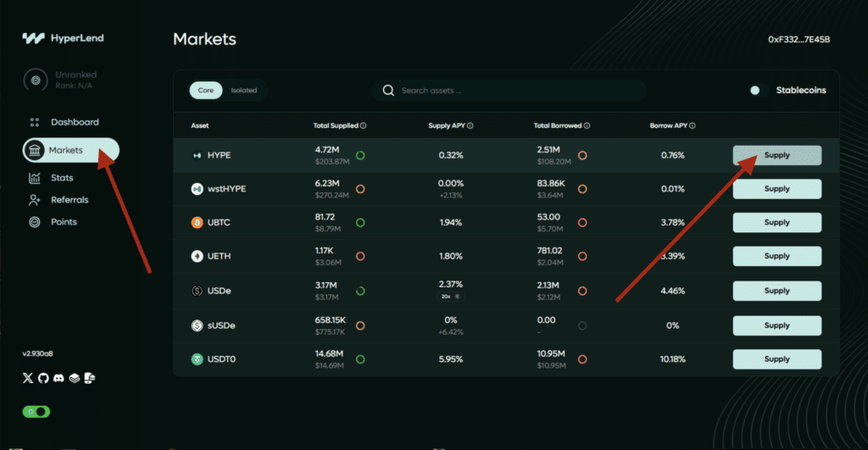Click the sUSDe +6.42% APY bonus text
The height and width of the screenshot is (450, 868).
pos(451,332)
